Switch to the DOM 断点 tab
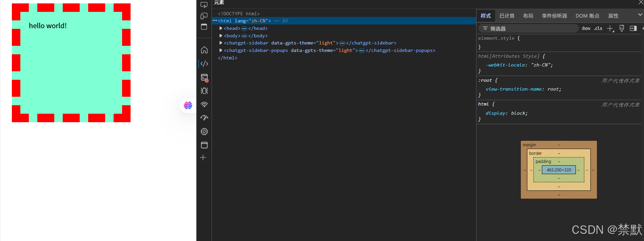The image size is (644, 241). pos(587,16)
